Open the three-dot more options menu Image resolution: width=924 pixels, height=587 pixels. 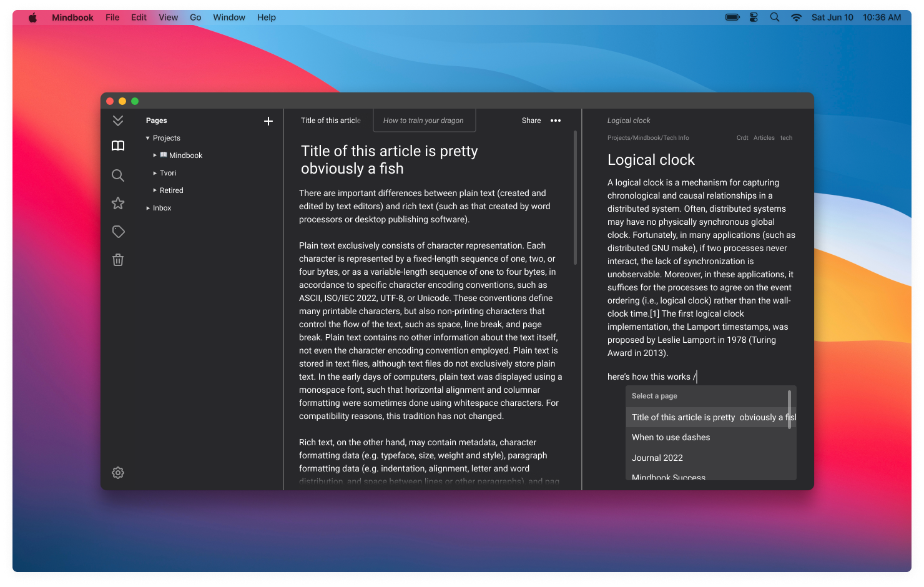point(556,121)
